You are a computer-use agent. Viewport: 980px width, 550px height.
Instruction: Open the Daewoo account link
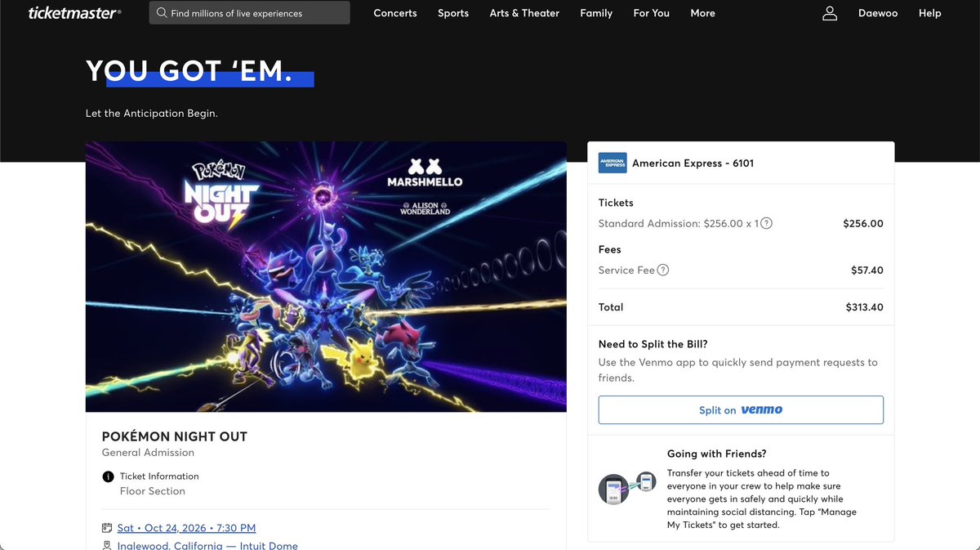(x=878, y=13)
